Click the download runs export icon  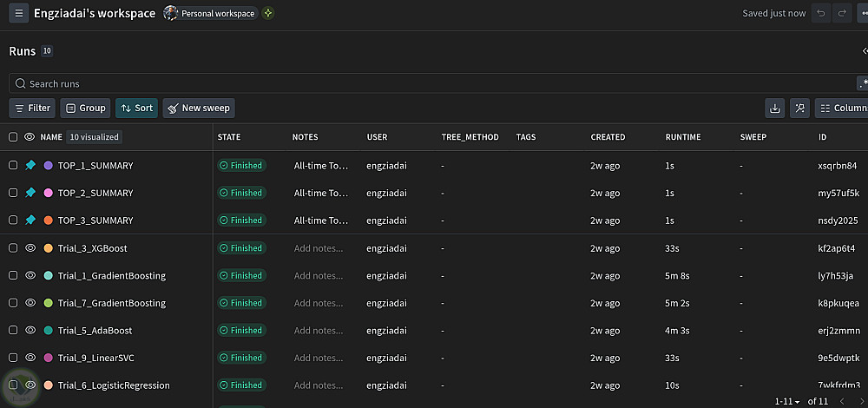pyautogui.click(x=775, y=109)
